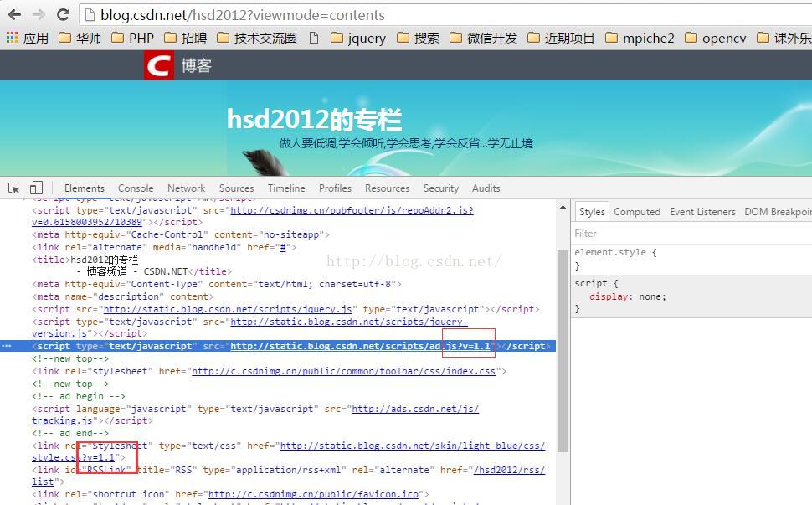The image size is (812, 505).
Task: Click the Elements panel scroll up arrow
Action: pos(563,207)
